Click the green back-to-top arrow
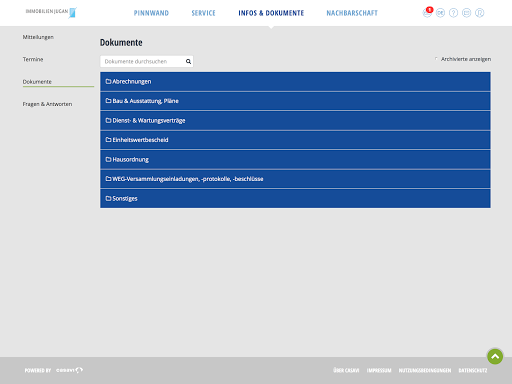 [x=495, y=356]
